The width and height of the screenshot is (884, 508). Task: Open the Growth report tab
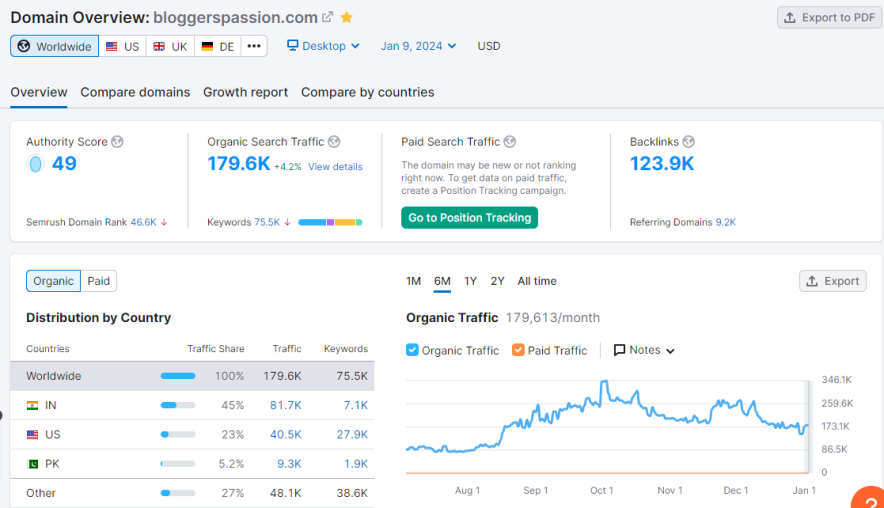(x=245, y=92)
